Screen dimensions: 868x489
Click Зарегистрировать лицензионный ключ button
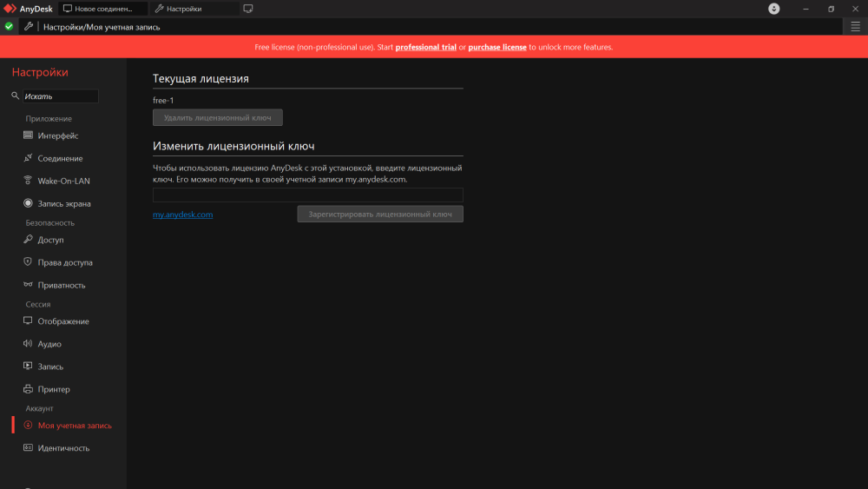tap(380, 214)
